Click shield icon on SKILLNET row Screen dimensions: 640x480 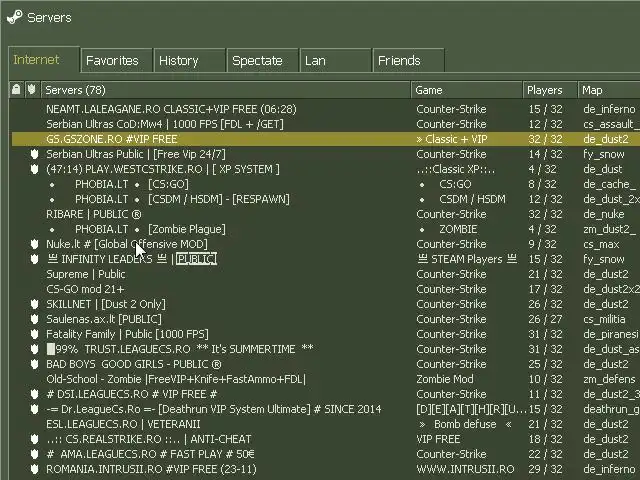(35, 304)
